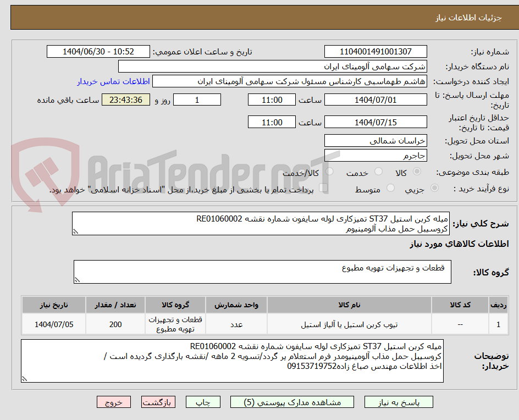The height and width of the screenshot is (420, 519).
Task: Click the «جاجرم» city field
Action: [x=376, y=156]
